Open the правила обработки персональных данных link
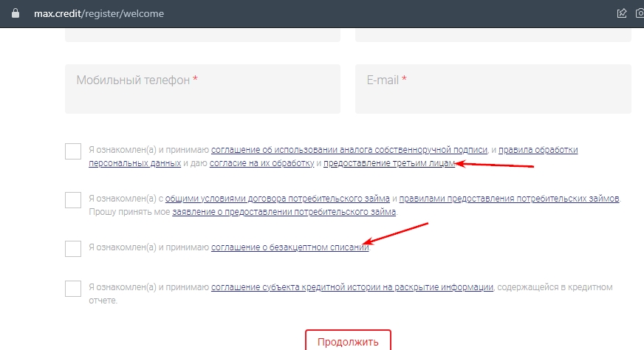This screenshot has height=350, width=644. pos(538,150)
